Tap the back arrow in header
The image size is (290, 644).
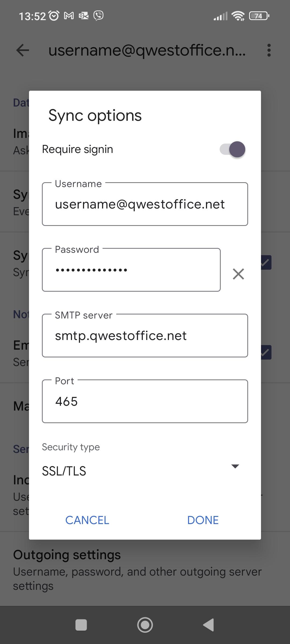[23, 50]
